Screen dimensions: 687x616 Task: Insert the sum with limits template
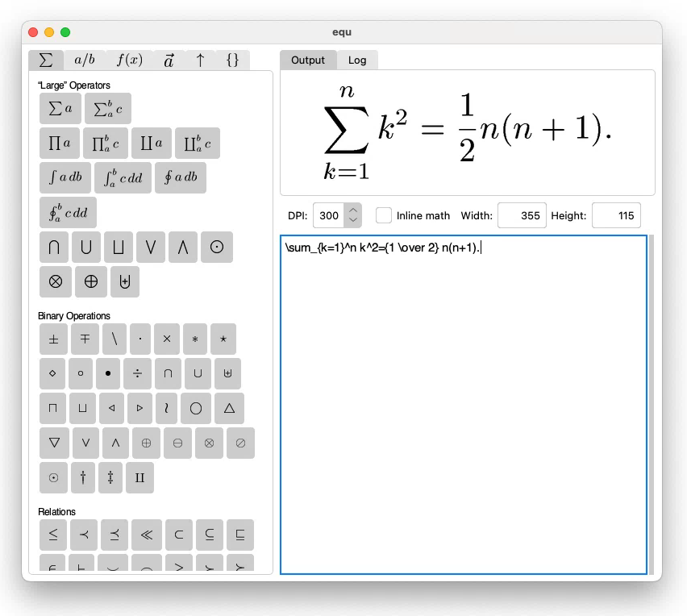pyautogui.click(x=108, y=108)
